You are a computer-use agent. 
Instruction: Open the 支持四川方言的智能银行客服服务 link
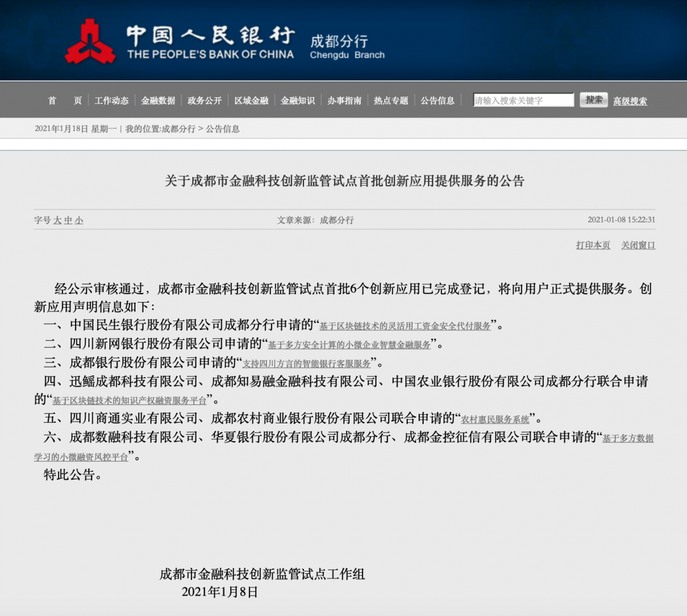[x=307, y=364]
